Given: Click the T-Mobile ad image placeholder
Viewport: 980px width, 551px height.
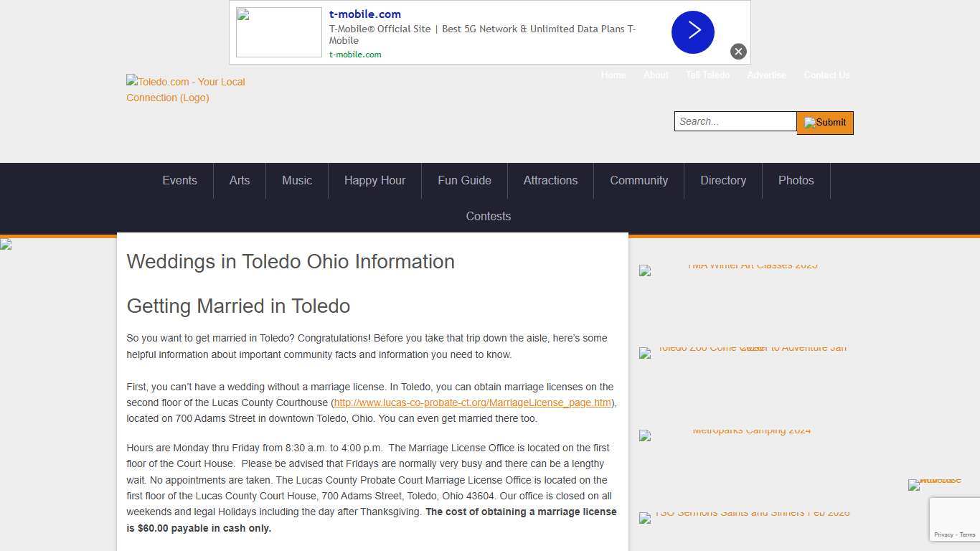Looking at the screenshot, I should [x=278, y=32].
